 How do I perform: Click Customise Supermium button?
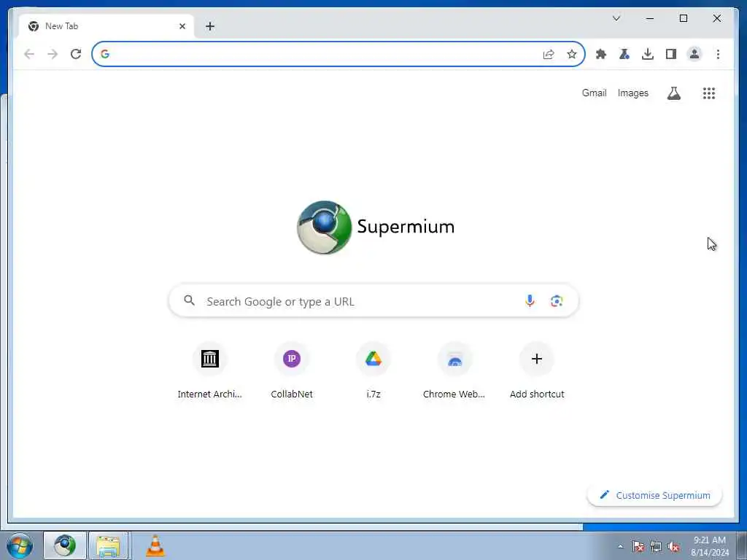(654, 495)
